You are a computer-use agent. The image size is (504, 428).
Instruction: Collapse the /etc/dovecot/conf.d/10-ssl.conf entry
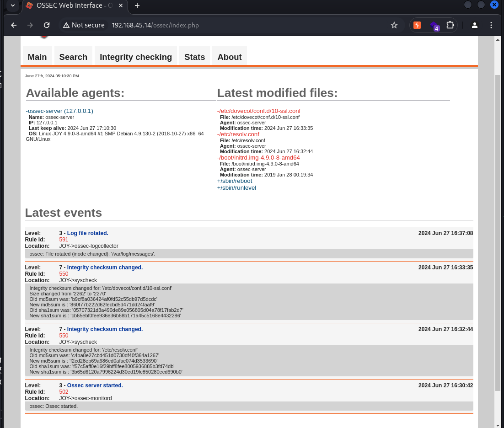tap(259, 111)
